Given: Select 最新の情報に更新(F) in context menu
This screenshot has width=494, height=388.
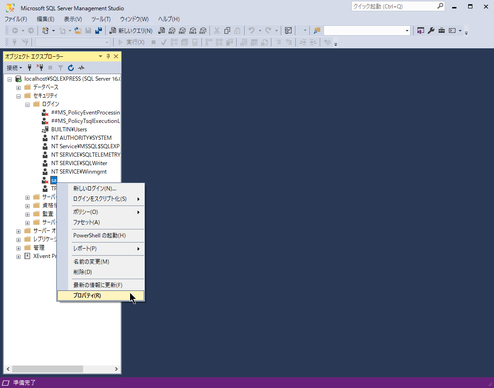Looking at the screenshot, I should (x=101, y=285).
